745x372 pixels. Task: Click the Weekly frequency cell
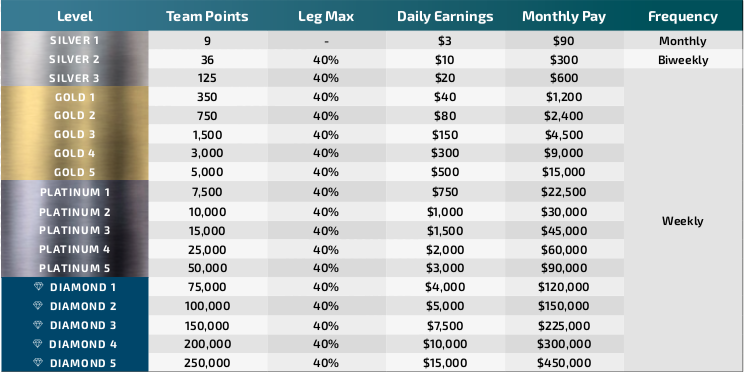tap(684, 220)
